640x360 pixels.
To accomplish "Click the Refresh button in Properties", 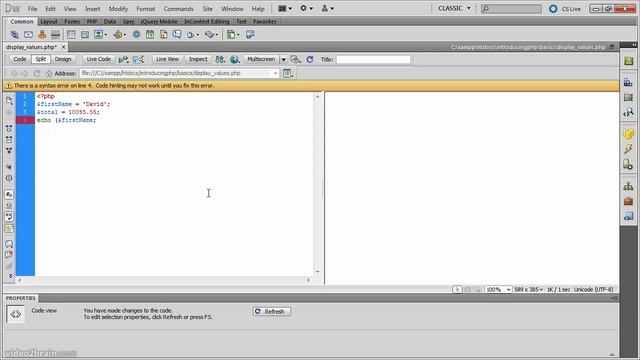I will coord(271,311).
